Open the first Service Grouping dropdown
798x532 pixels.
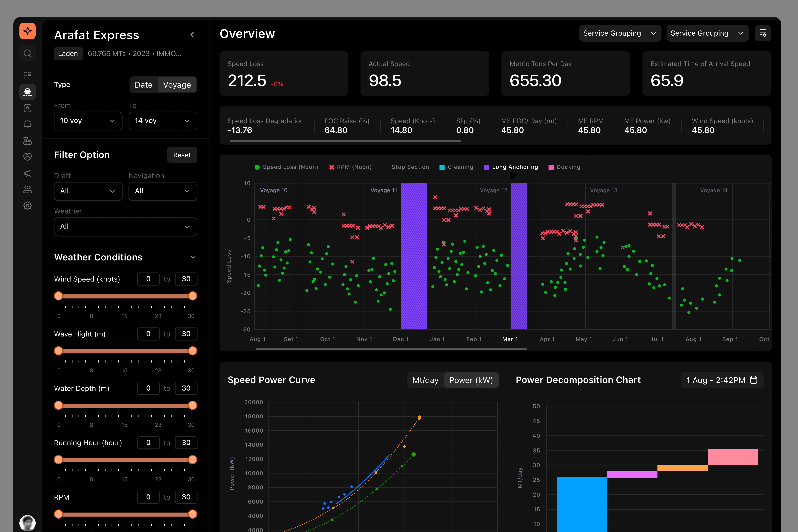tap(620, 33)
